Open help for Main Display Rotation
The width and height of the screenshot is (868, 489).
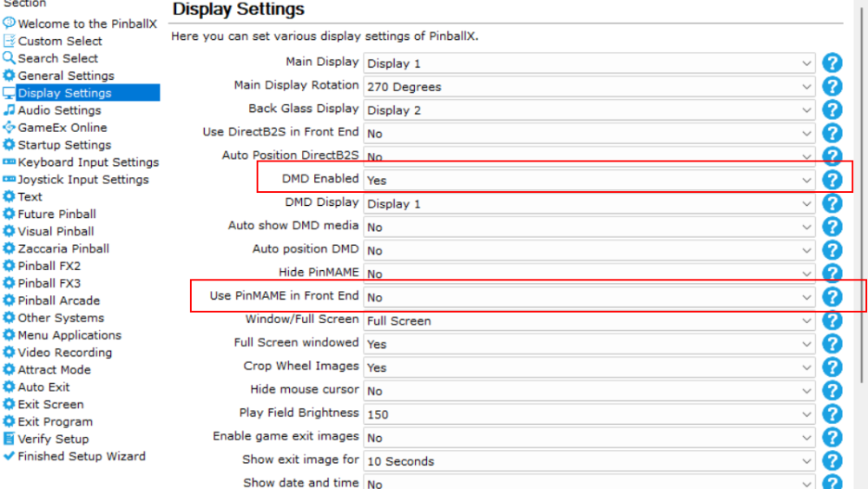click(x=832, y=86)
